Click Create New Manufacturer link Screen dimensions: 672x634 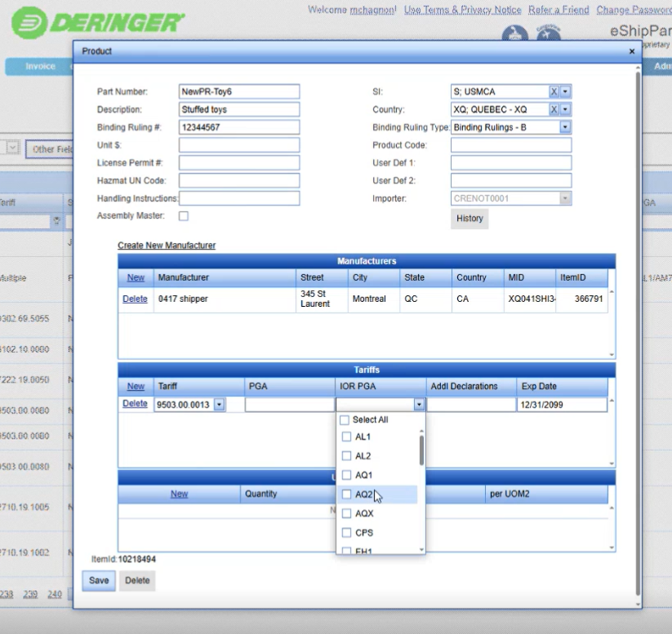coord(167,246)
